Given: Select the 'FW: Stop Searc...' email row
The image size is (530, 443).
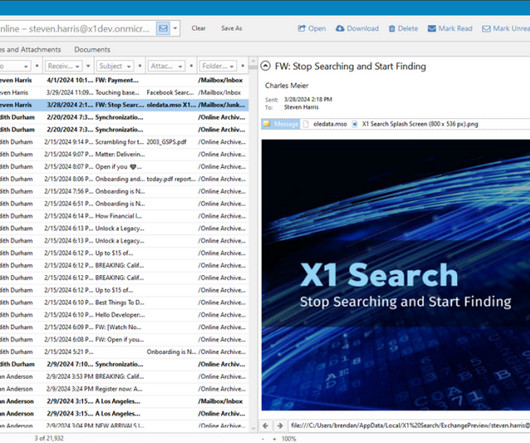Looking at the screenshot, I should (x=124, y=105).
